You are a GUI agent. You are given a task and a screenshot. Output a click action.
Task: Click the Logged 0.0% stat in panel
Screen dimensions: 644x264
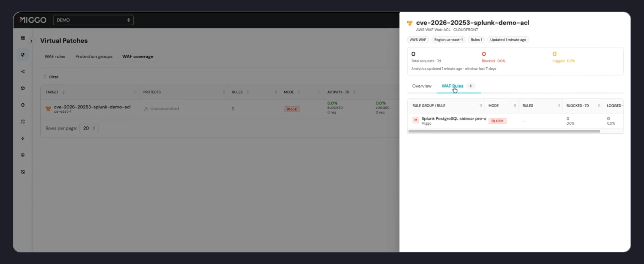(563, 57)
